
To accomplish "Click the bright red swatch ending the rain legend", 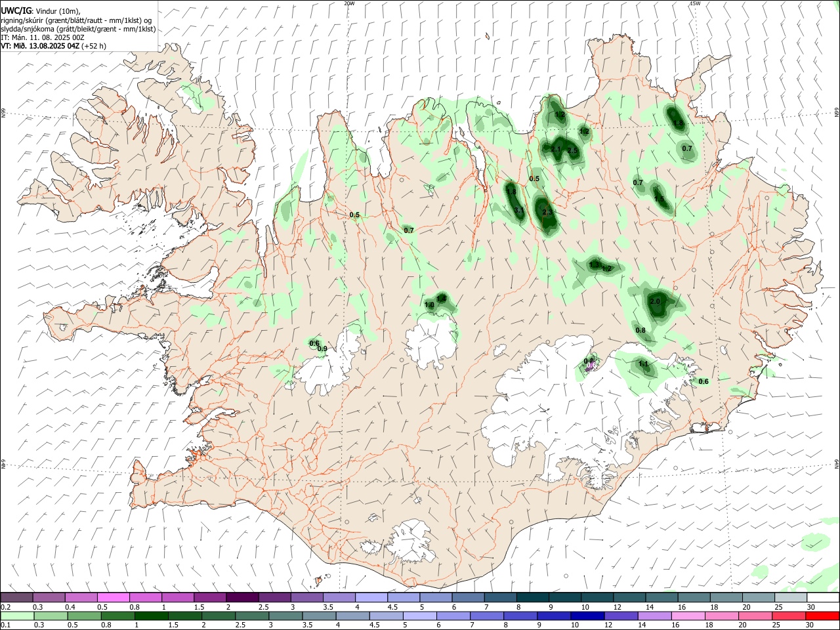I will [822, 616].
